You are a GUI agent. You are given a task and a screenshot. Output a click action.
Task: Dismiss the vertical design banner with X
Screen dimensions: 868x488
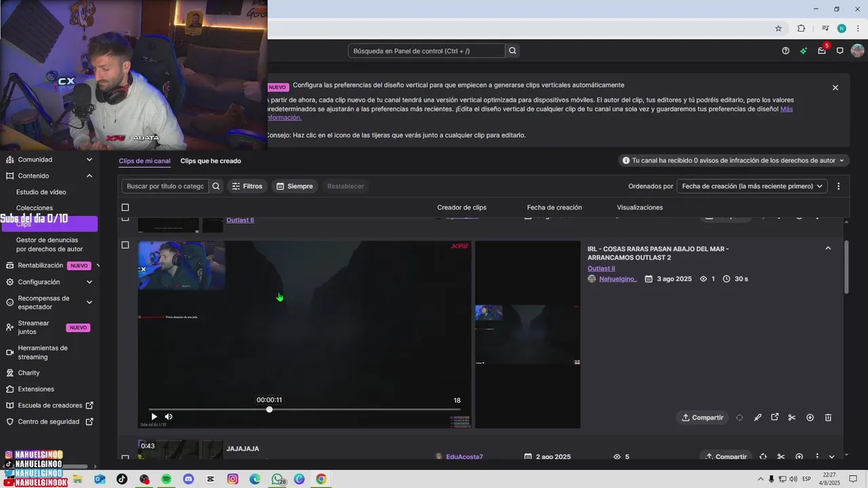(x=835, y=87)
